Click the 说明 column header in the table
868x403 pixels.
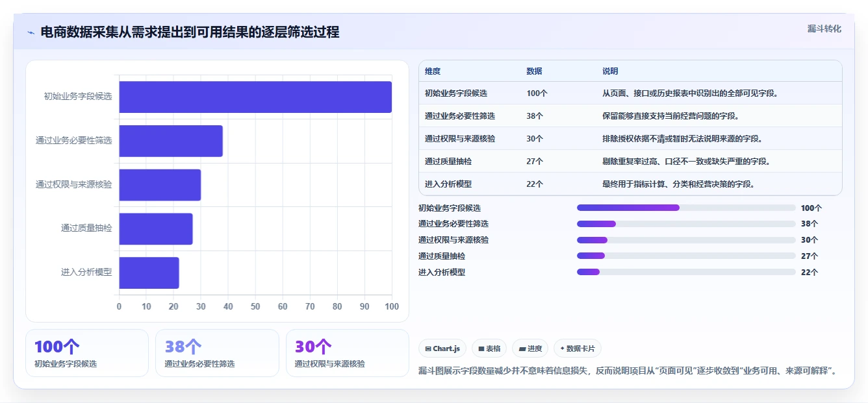click(x=610, y=71)
